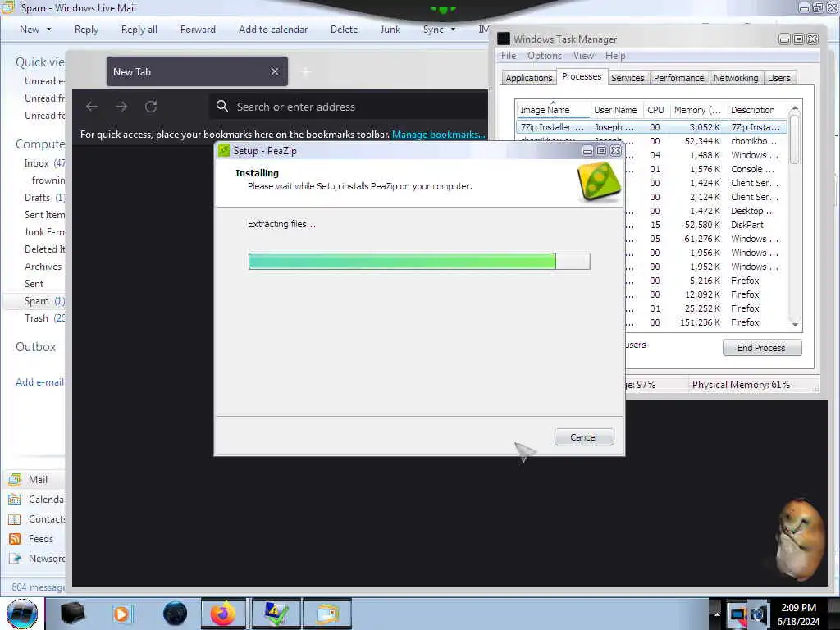Image resolution: width=840 pixels, height=630 pixels.
Task: Open the black cube taskbar icon
Action: (72, 614)
